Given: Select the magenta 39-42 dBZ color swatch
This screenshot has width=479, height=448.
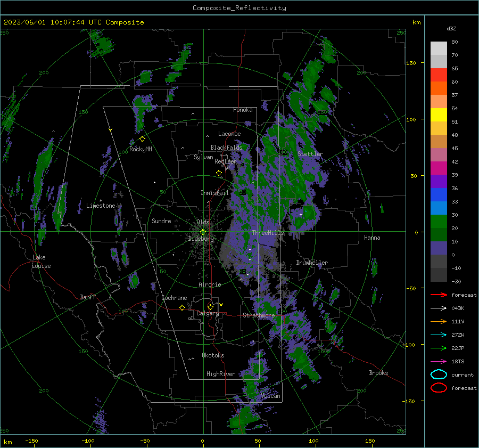Looking at the screenshot, I should click(439, 168).
